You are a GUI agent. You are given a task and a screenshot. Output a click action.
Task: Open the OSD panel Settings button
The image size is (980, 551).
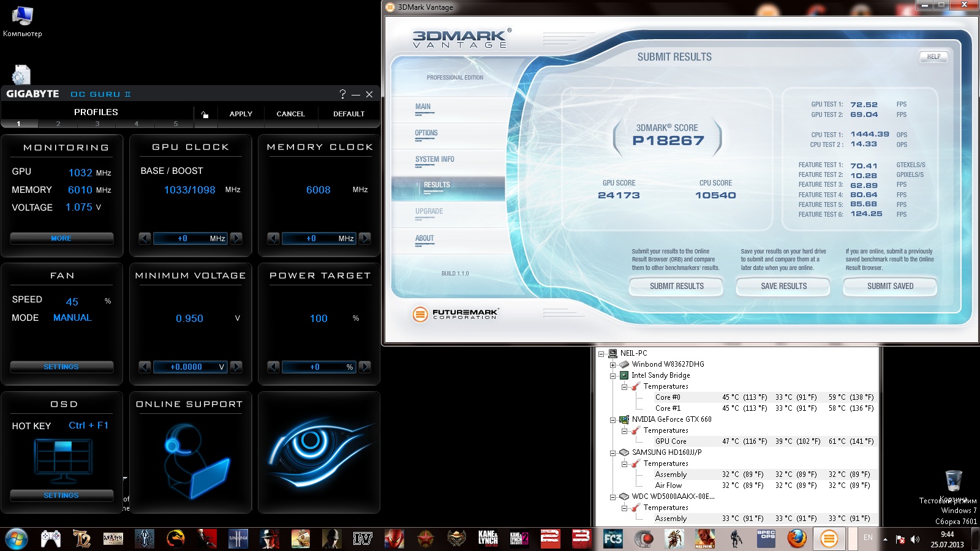(x=61, y=495)
